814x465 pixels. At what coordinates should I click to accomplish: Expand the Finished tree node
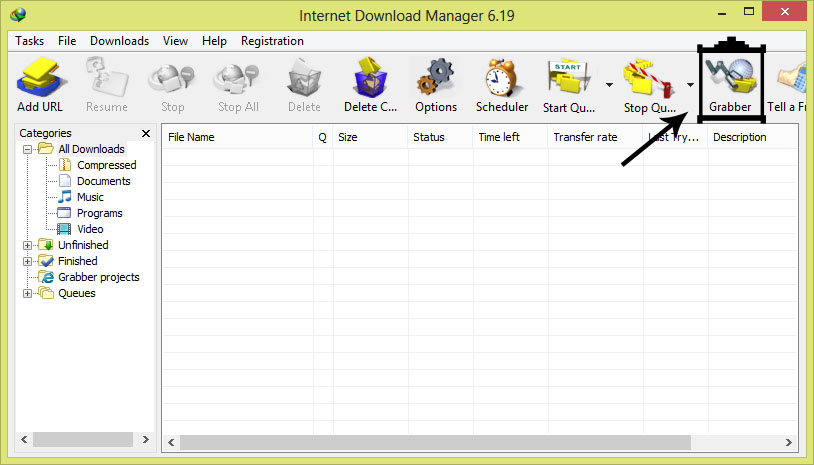tap(28, 262)
